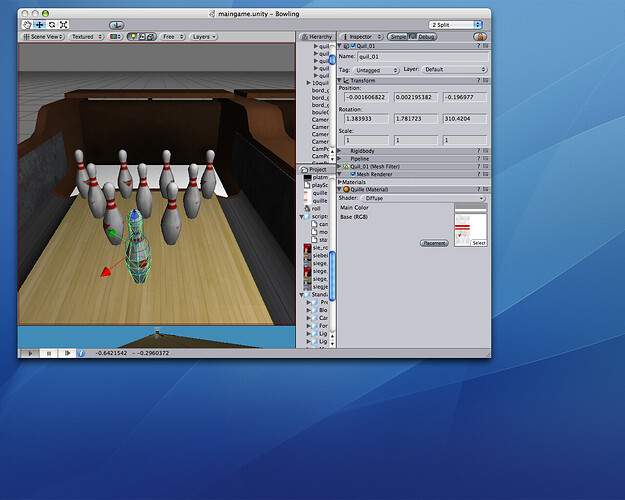Click the Main Color swatch

click(470, 208)
